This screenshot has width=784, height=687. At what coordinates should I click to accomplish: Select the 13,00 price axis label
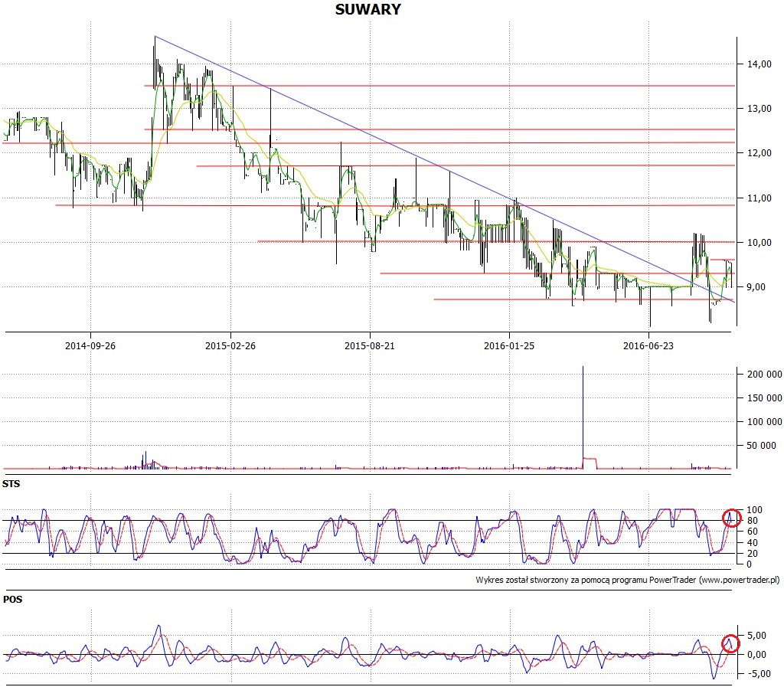(759, 109)
